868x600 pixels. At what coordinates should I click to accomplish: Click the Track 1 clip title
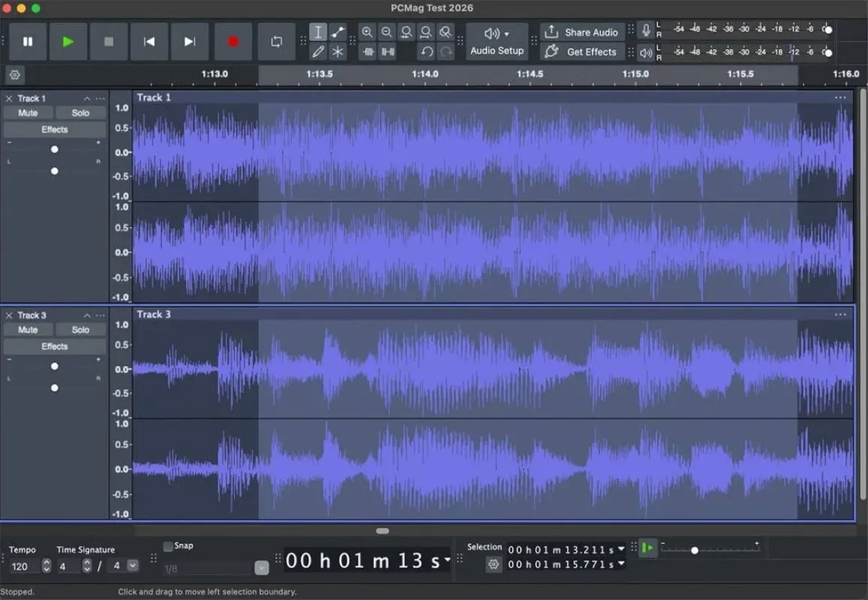pyautogui.click(x=154, y=97)
